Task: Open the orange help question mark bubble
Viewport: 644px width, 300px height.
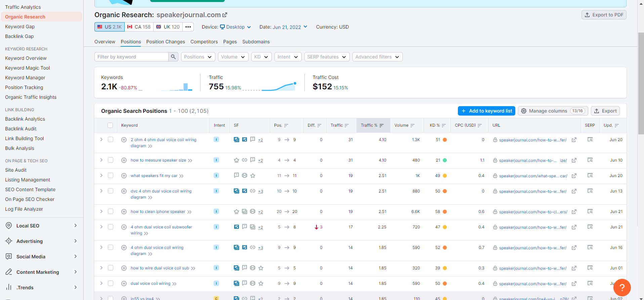Action: pyautogui.click(x=622, y=288)
